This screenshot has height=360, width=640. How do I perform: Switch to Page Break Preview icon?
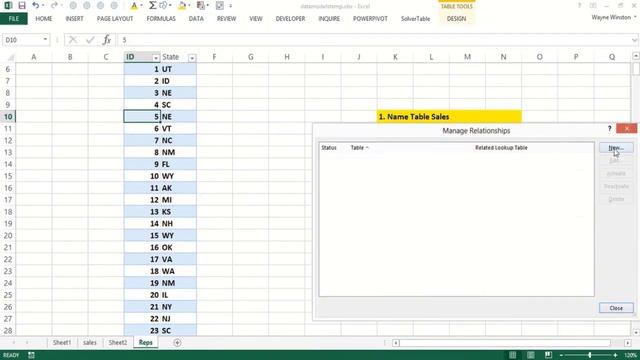click(549, 355)
